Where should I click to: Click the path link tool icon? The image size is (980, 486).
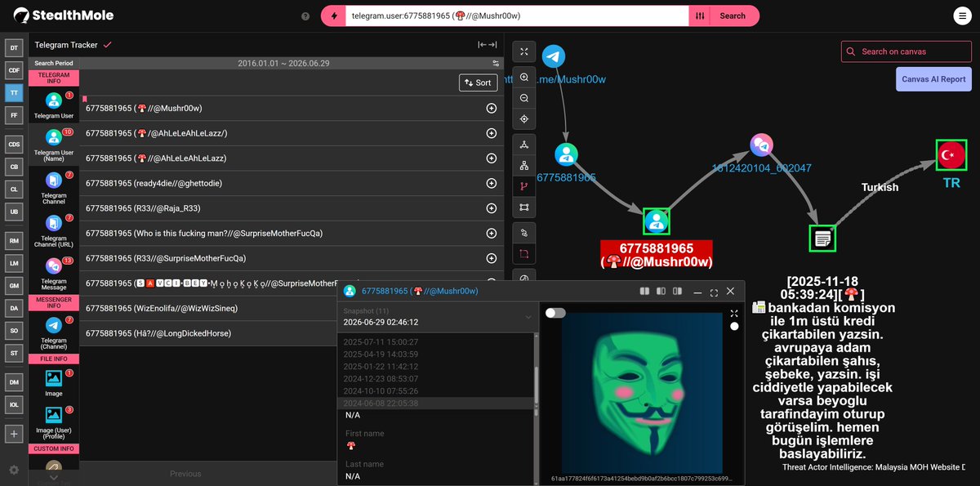pyautogui.click(x=524, y=233)
